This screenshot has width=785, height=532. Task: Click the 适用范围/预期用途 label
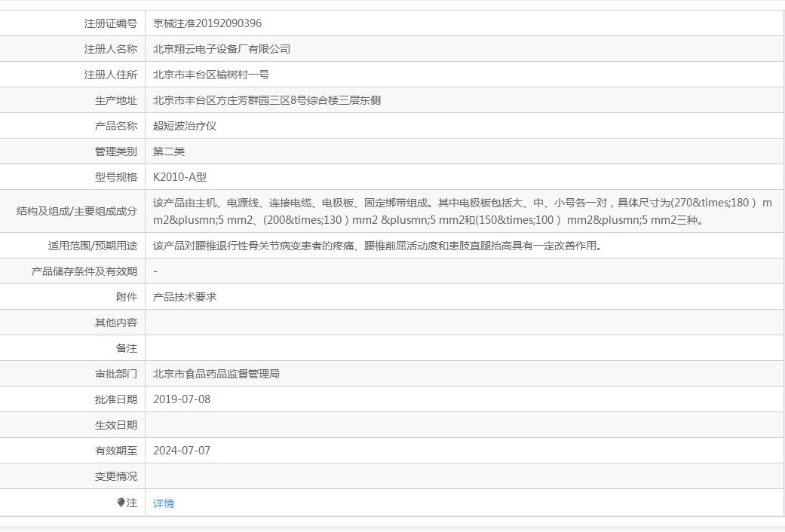[x=93, y=246]
